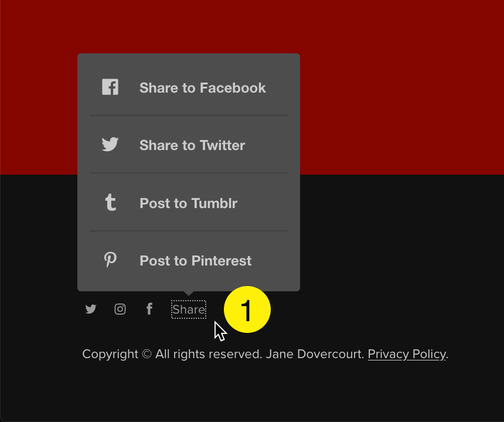Open the footer Instagram camera icon
Image resolution: width=504 pixels, height=422 pixels.
pos(120,309)
